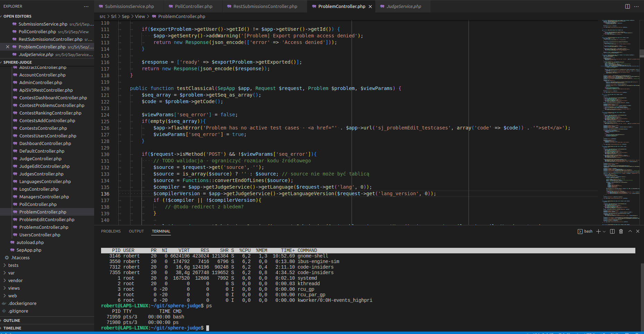Click the code minimap overview
Viewport: 644px width, 334px height.
point(620,122)
